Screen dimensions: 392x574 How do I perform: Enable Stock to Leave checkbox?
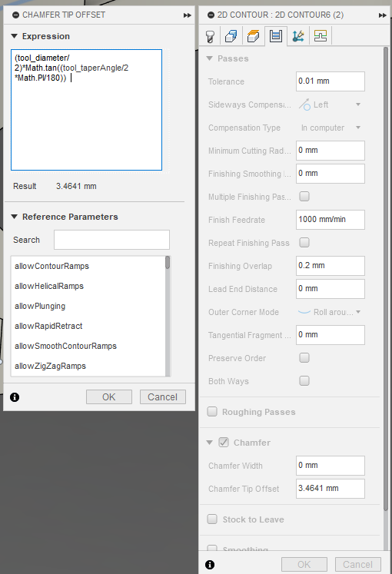[x=212, y=519]
